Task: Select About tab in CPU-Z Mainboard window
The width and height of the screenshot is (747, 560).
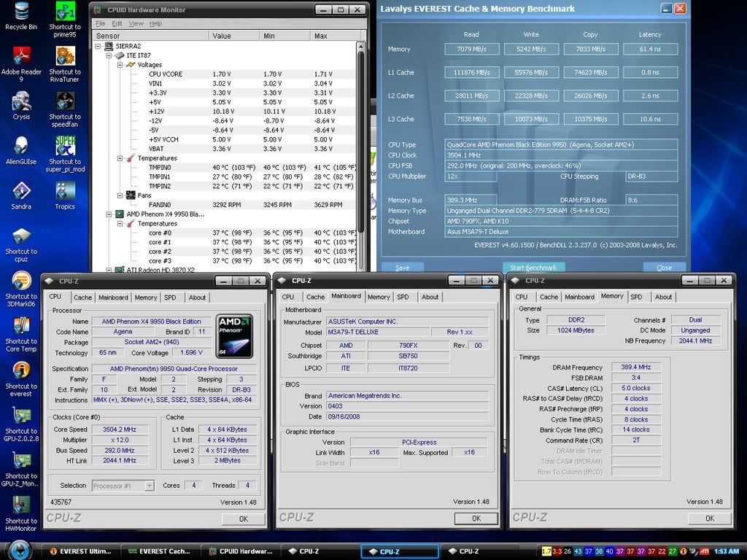Action: (430, 297)
